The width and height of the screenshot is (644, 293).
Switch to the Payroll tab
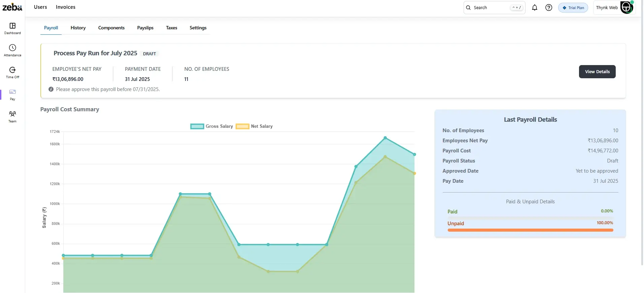point(51,28)
